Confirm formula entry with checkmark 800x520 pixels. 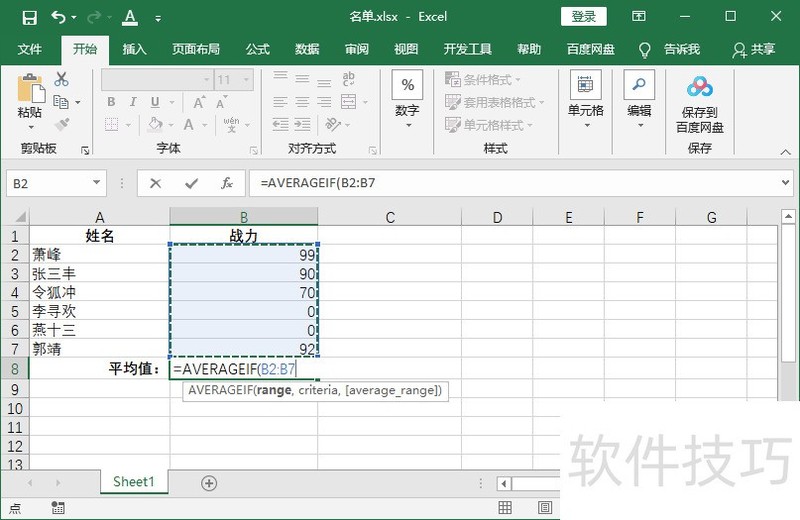[191, 183]
